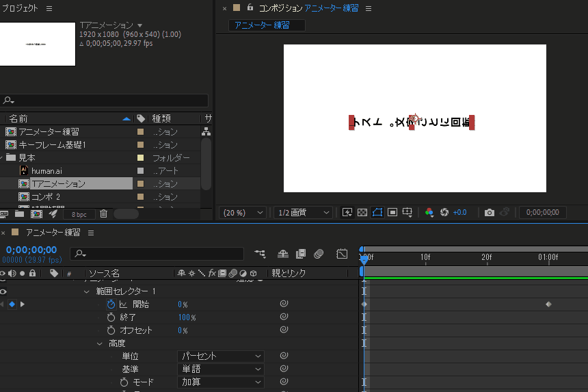588x392 pixels.
Task: Enable frame blending for the timeline
Action: 301,254
